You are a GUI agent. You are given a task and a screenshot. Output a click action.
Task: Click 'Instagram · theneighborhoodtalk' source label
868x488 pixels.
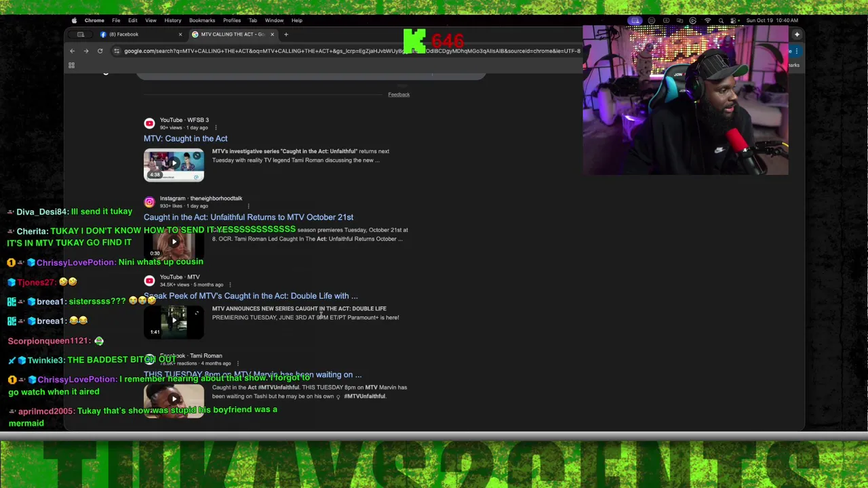(201, 199)
